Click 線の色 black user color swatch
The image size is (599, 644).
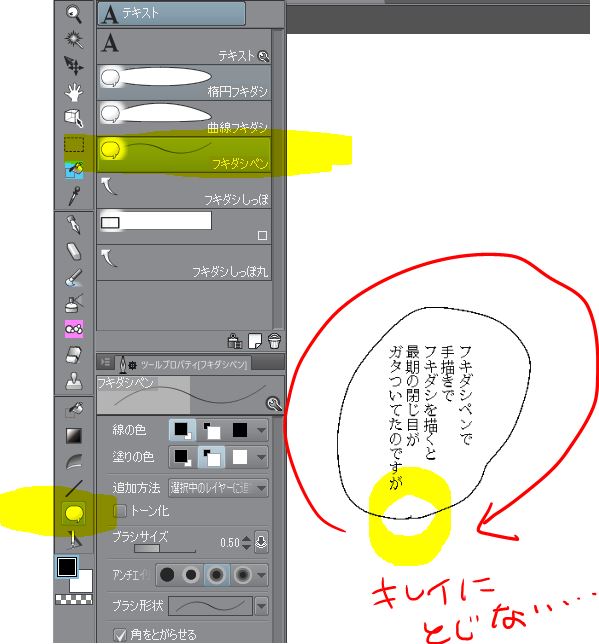[x=240, y=430]
